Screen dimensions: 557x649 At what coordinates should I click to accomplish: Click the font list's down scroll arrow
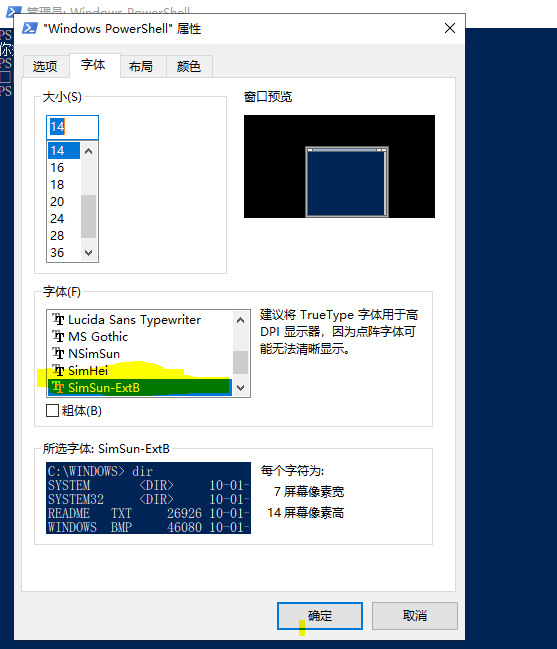coord(240,388)
